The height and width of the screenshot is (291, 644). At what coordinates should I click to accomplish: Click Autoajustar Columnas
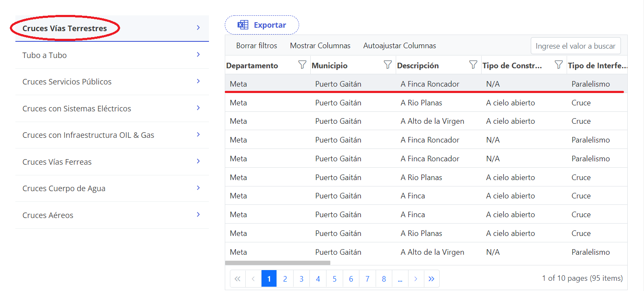[400, 46]
